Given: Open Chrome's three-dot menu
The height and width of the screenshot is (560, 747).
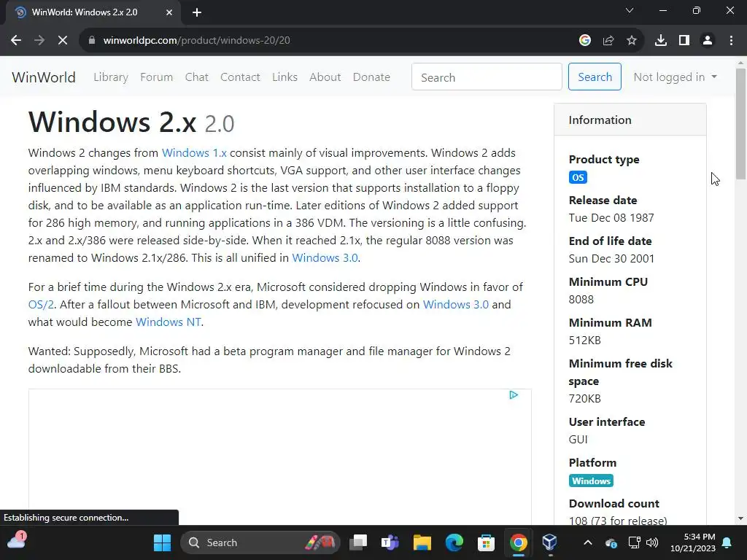Looking at the screenshot, I should tap(731, 41).
